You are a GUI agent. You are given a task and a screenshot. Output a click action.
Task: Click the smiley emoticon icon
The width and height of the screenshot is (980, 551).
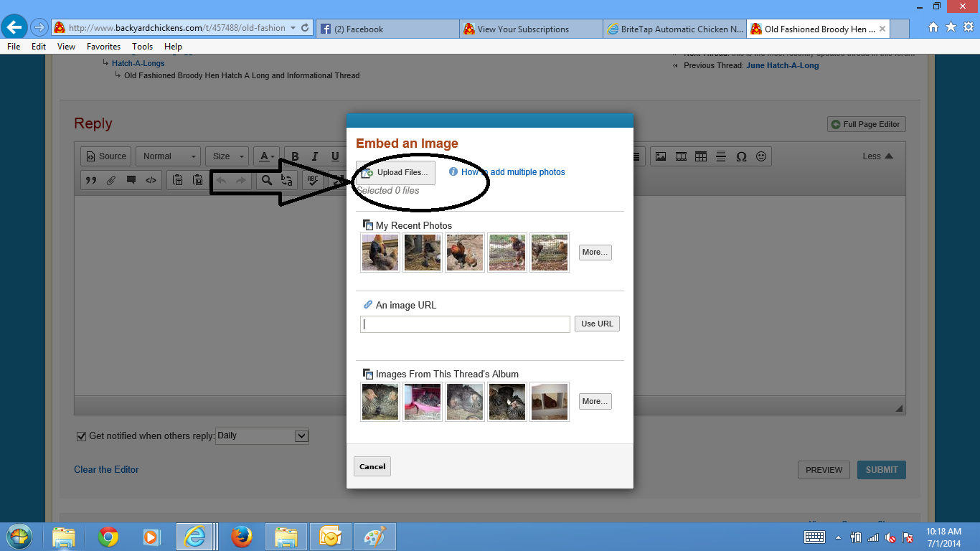pyautogui.click(x=761, y=156)
